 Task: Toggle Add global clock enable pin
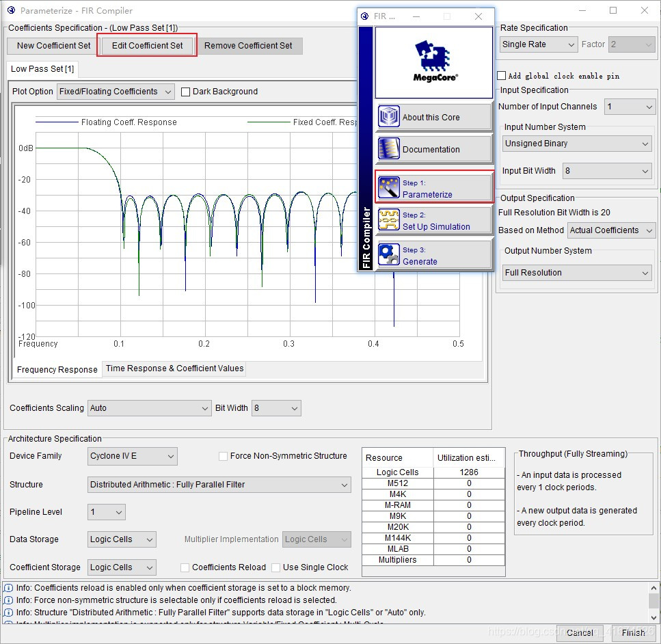click(501, 75)
